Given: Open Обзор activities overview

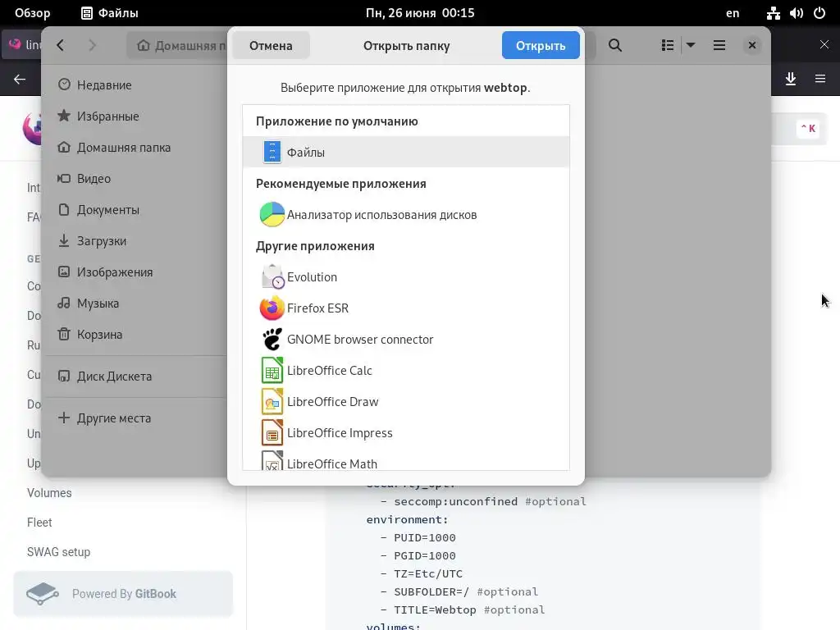Looking at the screenshot, I should click(33, 13).
